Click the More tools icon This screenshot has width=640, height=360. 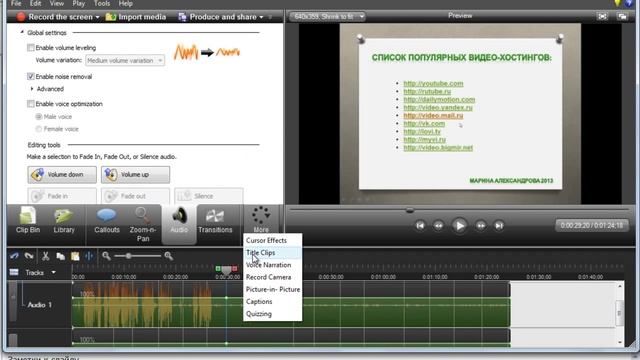(x=261, y=215)
